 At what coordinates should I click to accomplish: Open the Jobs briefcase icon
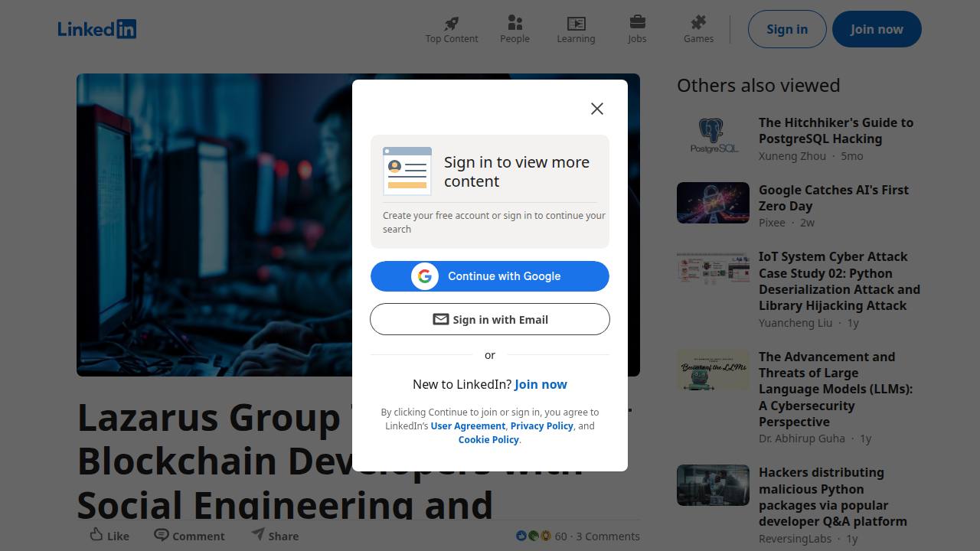[637, 22]
